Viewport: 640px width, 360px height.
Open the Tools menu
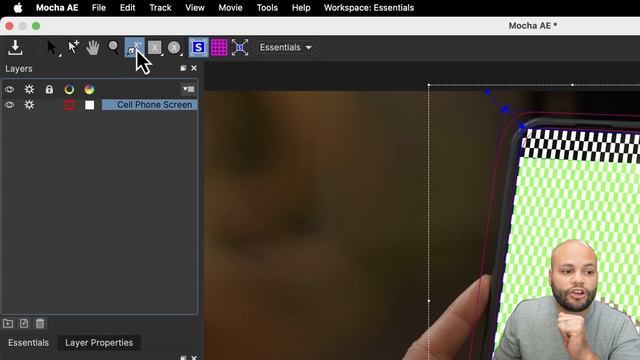pyautogui.click(x=267, y=8)
